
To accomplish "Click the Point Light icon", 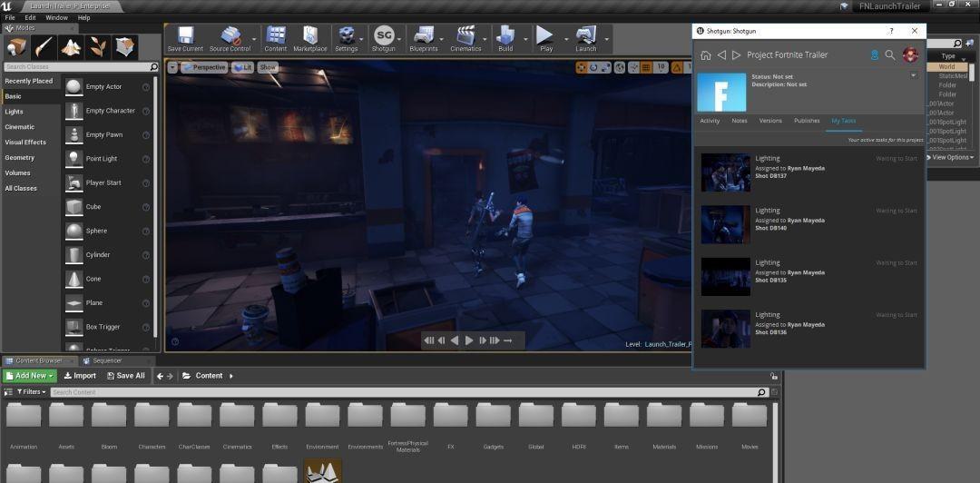I will 74,159.
